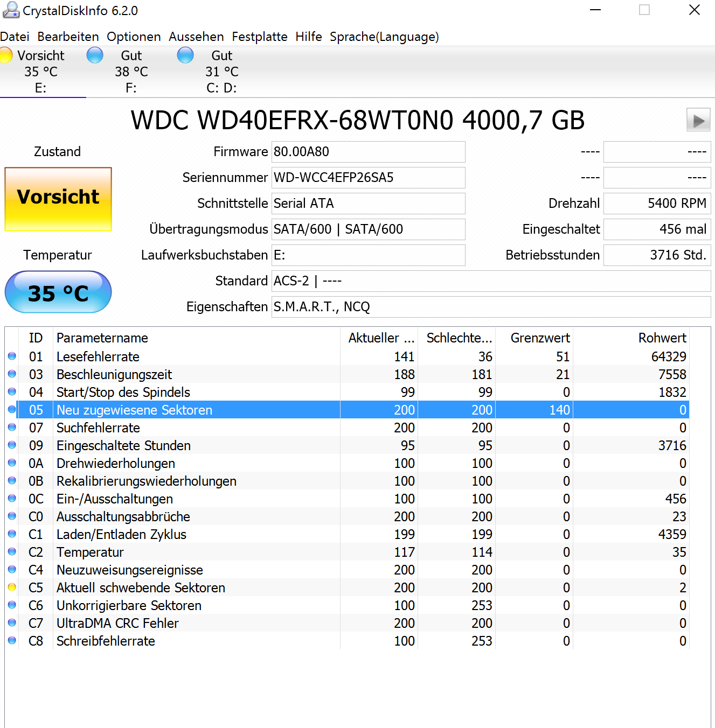Click the Firmware value field

(x=369, y=152)
